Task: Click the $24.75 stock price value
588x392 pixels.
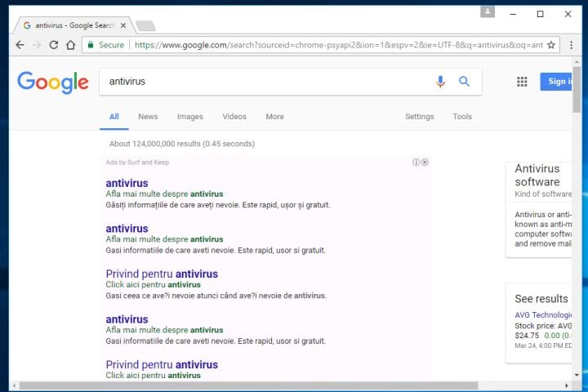Action: coord(527,336)
